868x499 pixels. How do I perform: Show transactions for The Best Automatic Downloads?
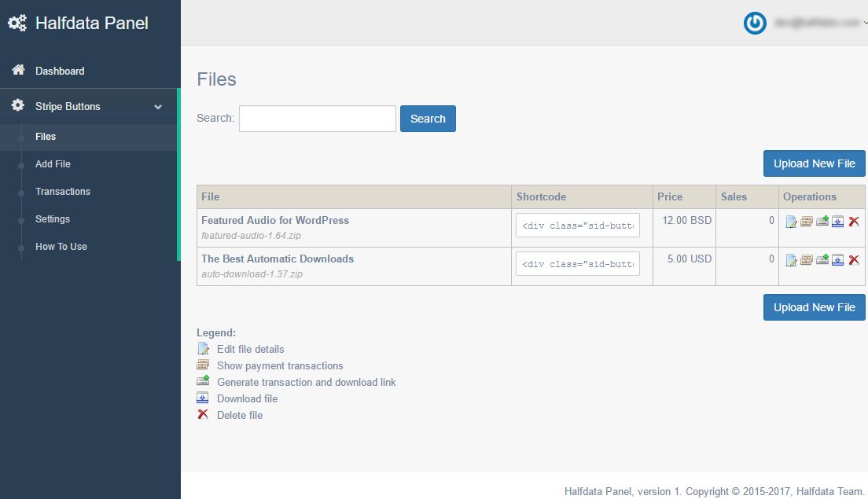point(807,260)
